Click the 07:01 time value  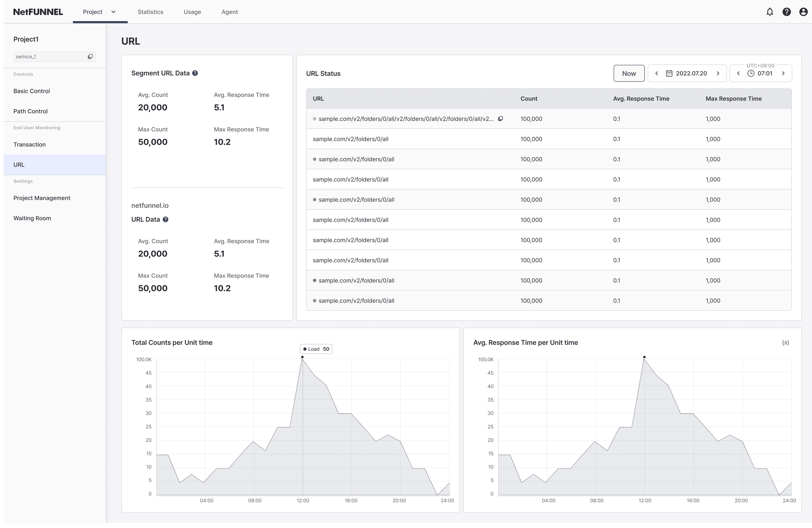tap(765, 73)
